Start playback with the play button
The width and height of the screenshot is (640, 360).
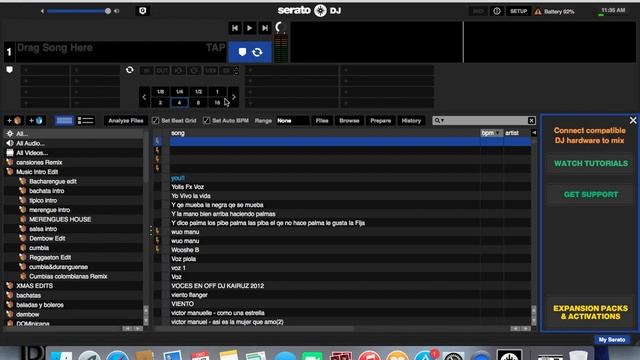tap(249, 28)
